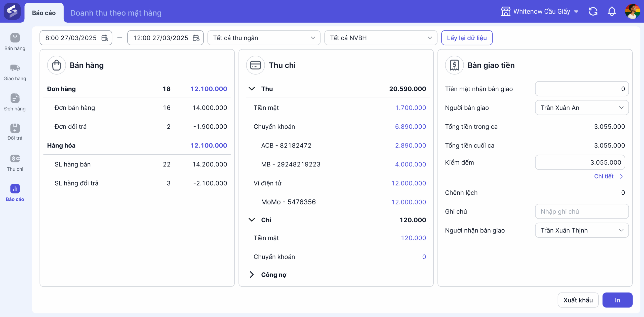
Task: Collapse the Thu section chevron
Action: coord(252,89)
